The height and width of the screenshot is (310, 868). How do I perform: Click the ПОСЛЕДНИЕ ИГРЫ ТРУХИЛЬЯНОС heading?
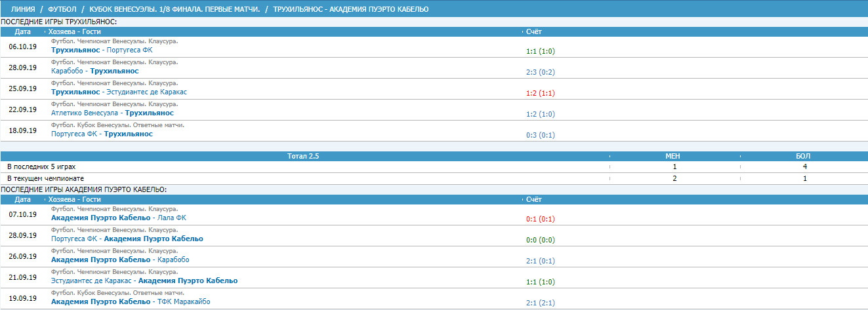(x=59, y=22)
